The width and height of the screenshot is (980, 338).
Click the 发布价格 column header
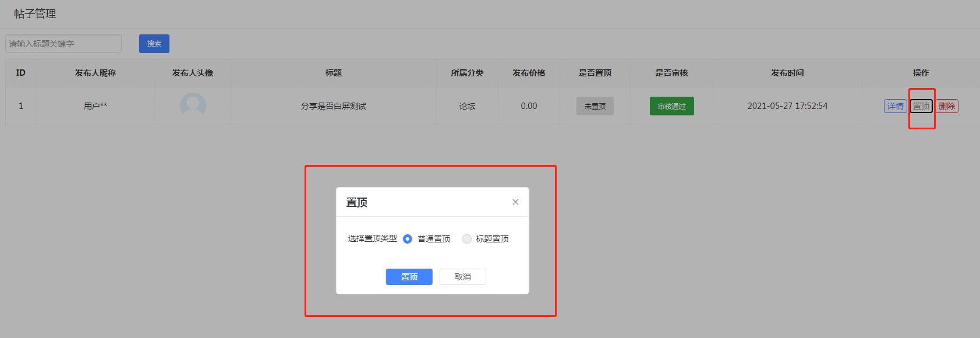(529, 73)
